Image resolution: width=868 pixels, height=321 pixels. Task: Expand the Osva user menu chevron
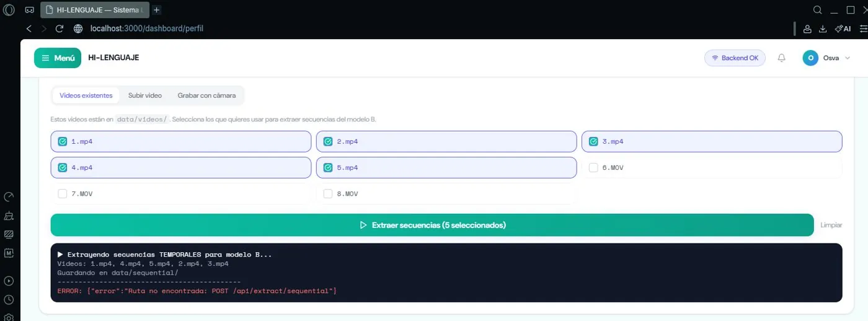coord(848,58)
